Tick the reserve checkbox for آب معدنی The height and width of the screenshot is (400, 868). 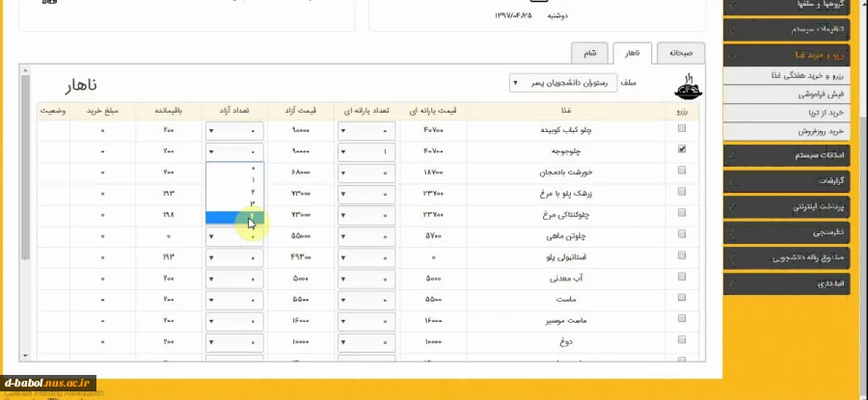tap(682, 276)
